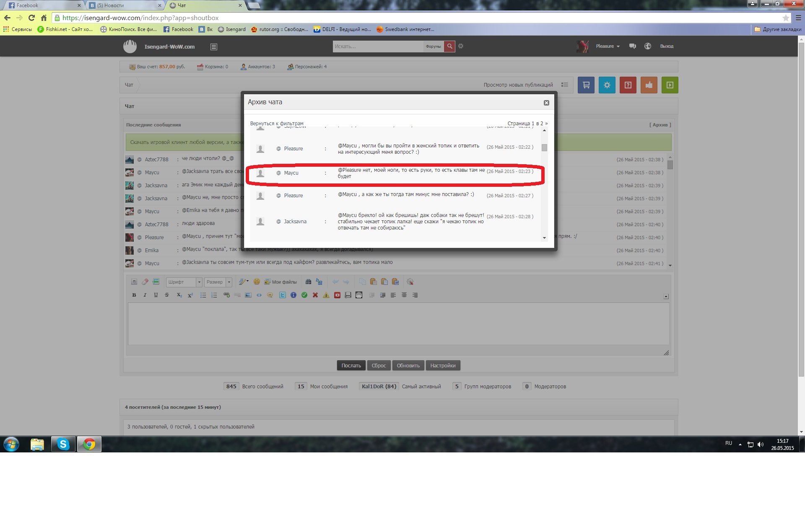805x532 pixels.
Task: Click the code brackets icon
Action: click(x=259, y=295)
